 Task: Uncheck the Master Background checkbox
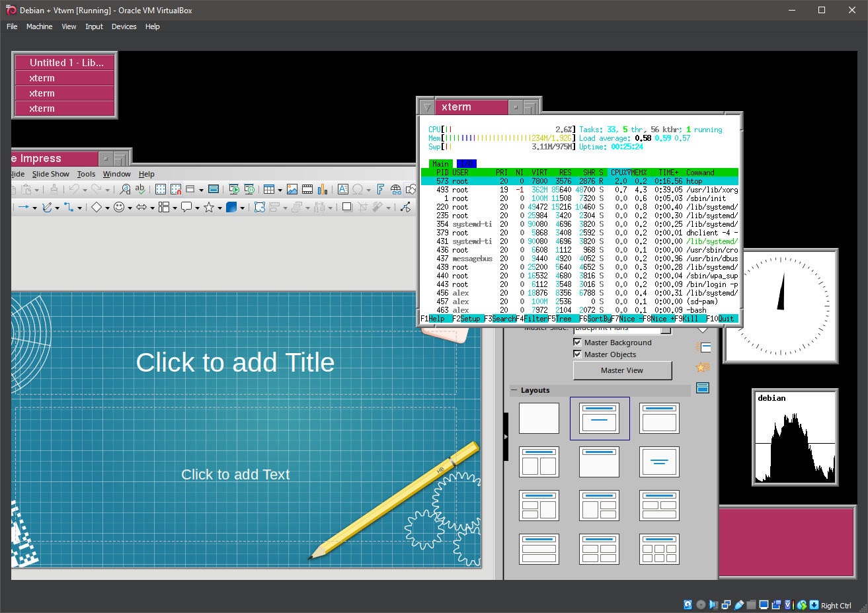(x=577, y=343)
